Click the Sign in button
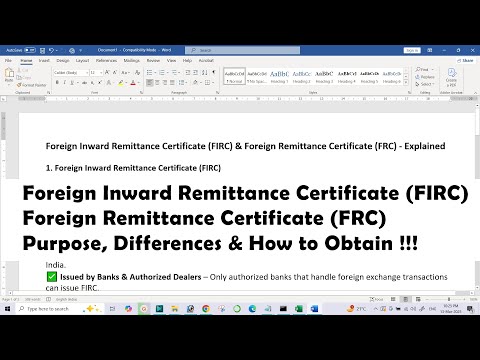Image resolution: width=480 pixels, height=360 pixels. click(x=412, y=50)
